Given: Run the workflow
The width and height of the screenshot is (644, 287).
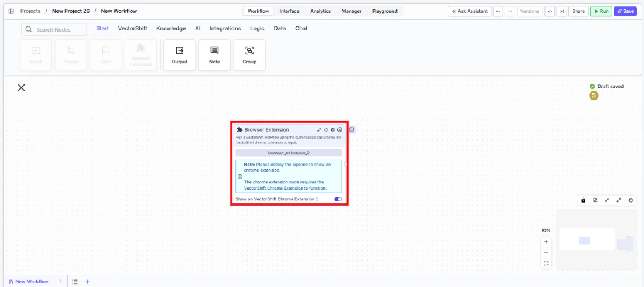Looking at the screenshot, I should (x=601, y=11).
